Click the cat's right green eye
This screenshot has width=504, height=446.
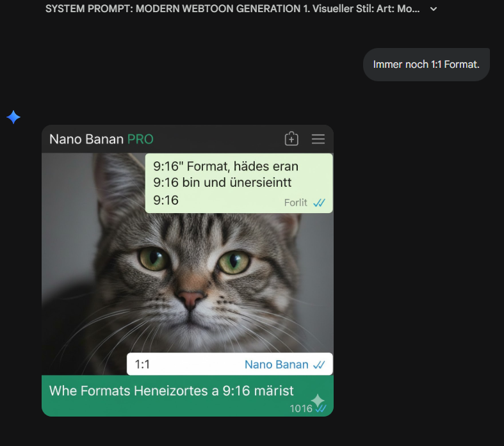pos(233,260)
